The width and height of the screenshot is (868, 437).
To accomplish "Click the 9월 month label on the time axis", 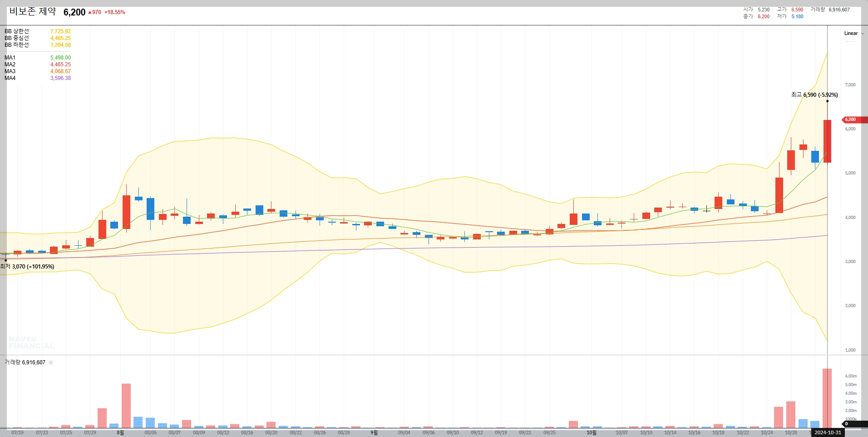I will pos(374,432).
